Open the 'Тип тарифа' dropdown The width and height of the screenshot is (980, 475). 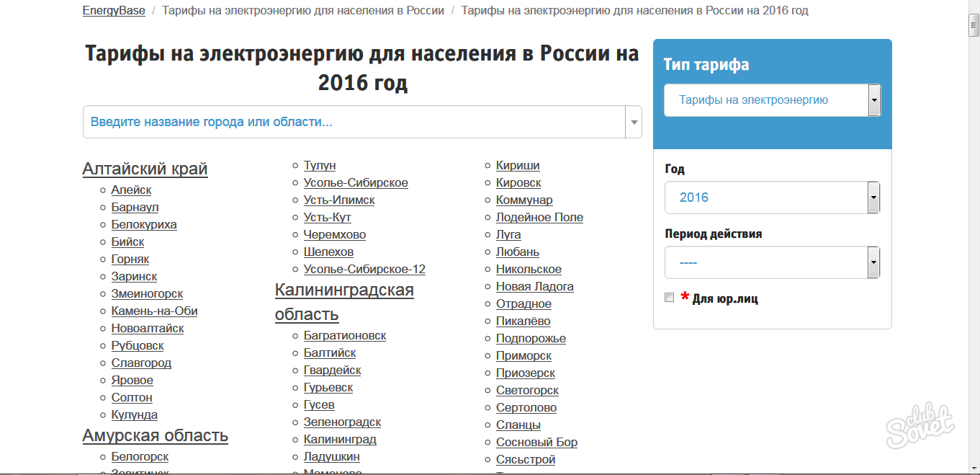(772, 100)
